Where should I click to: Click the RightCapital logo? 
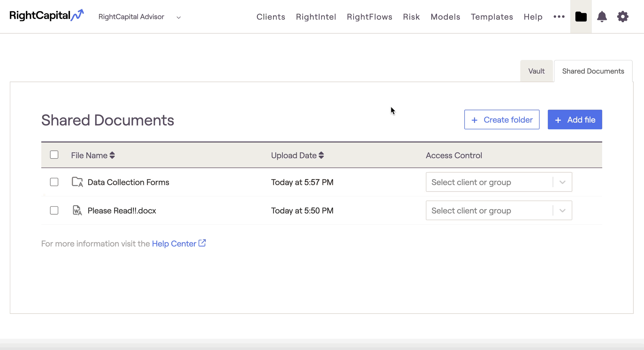tap(46, 15)
